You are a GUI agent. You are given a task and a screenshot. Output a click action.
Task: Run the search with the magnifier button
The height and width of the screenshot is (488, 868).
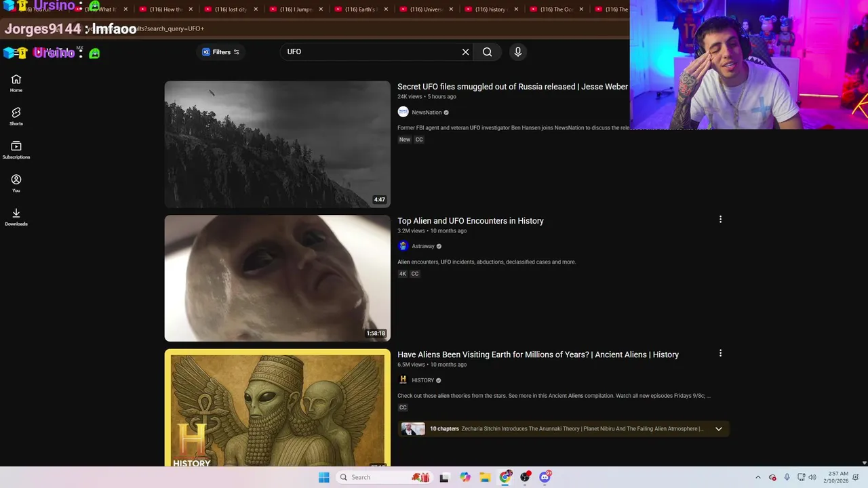(487, 52)
